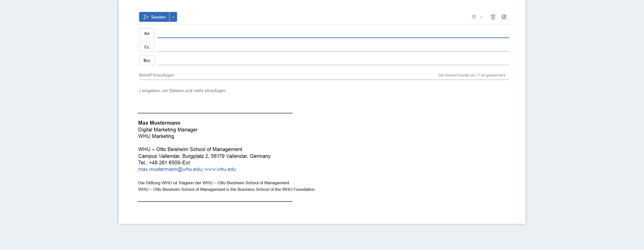Open the chevron next to the shield icon
Image resolution: width=644 pixels, height=250 pixels.
click(481, 17)
